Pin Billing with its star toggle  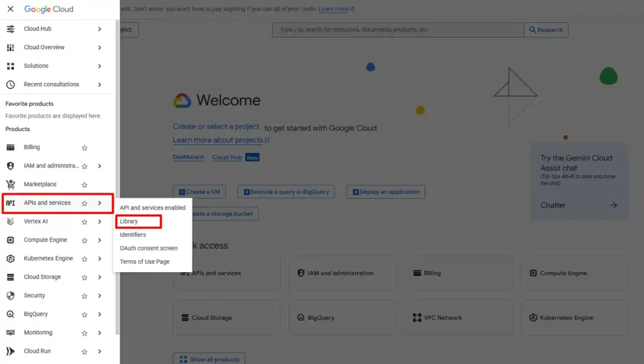(84, 148)
